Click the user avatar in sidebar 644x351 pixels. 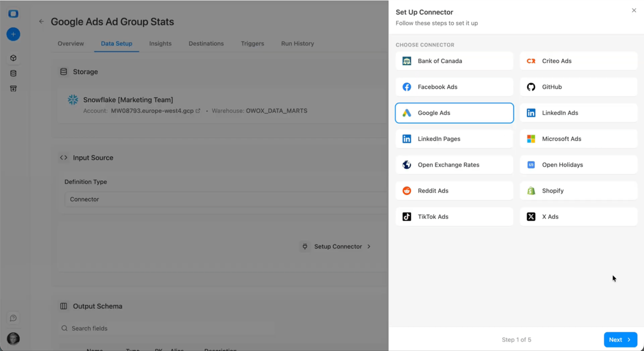tap(13, 338)
